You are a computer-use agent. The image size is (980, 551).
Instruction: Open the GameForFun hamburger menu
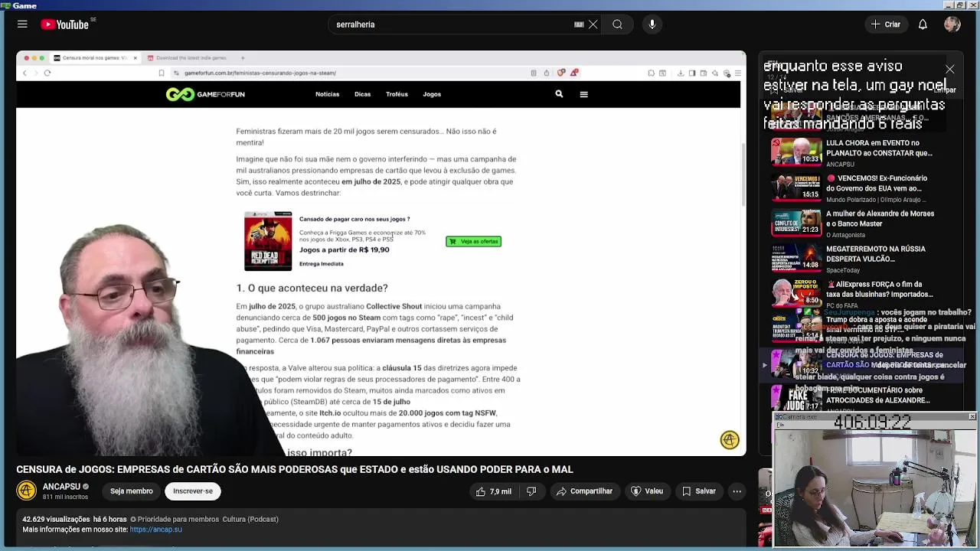[x=583, y=94]
